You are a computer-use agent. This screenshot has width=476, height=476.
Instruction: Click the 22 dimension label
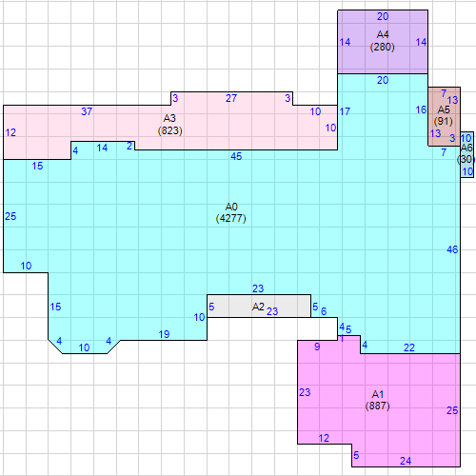click(409, 348)
